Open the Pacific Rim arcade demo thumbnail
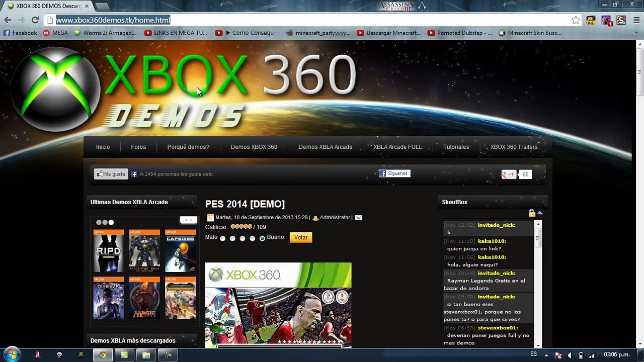Screen dimensions: 644x362 point(144,251)
